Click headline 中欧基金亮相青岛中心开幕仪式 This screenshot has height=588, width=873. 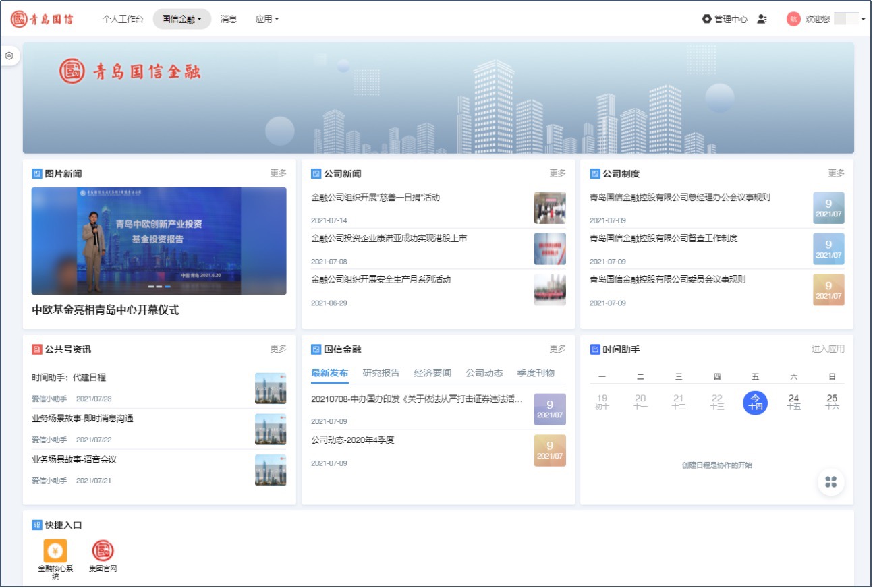click(x=105, y=310)
